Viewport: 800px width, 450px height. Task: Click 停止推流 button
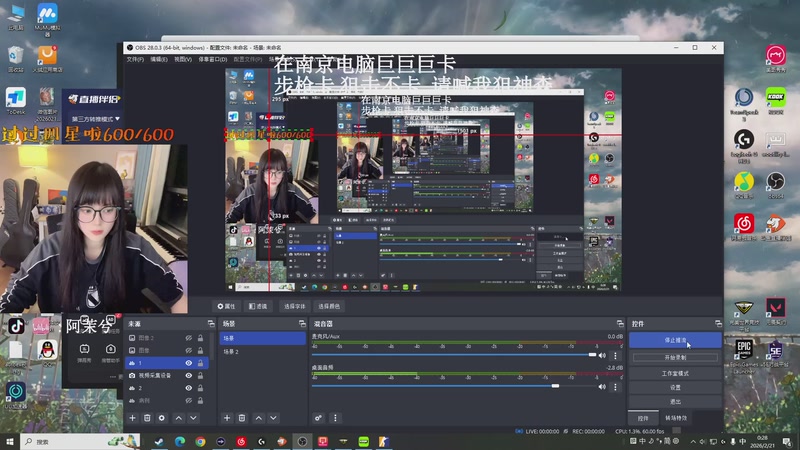675,340
